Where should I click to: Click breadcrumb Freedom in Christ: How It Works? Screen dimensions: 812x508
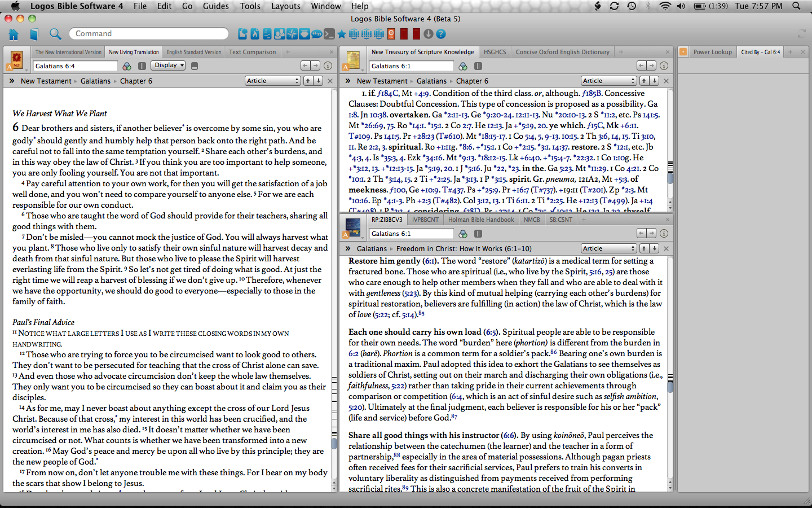coord(464,248)
